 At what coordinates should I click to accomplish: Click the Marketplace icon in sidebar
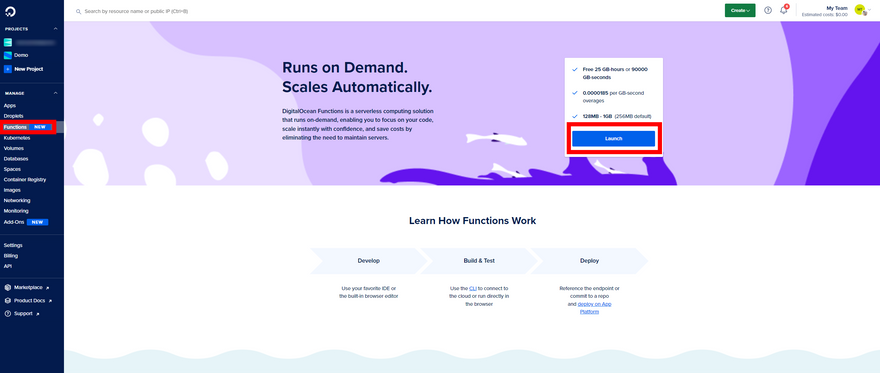pos(8,287)
